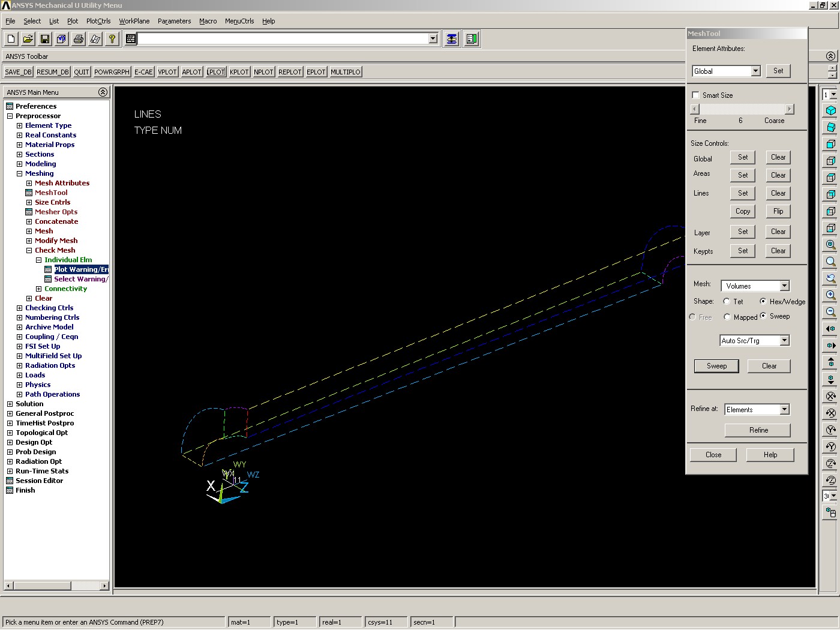Click the Smart Size slider track
840x630 pixels.
pyautogui.click(x=742, y=109)
